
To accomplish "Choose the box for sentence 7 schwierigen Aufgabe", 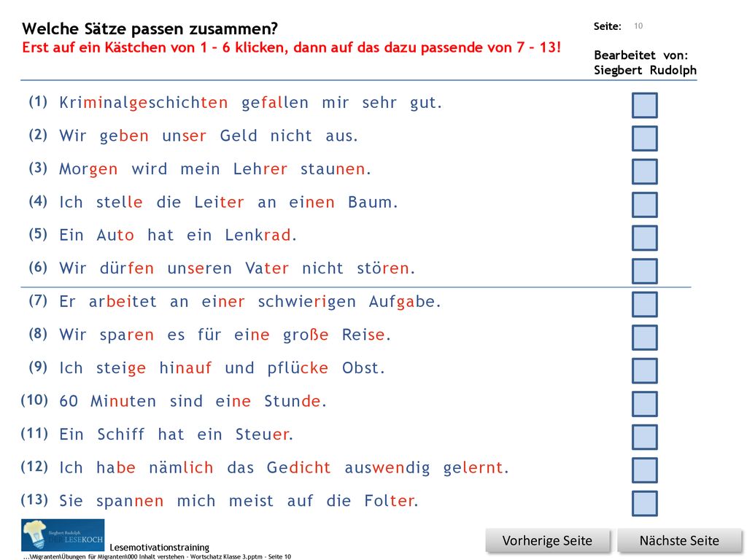I will coord(645,304).
